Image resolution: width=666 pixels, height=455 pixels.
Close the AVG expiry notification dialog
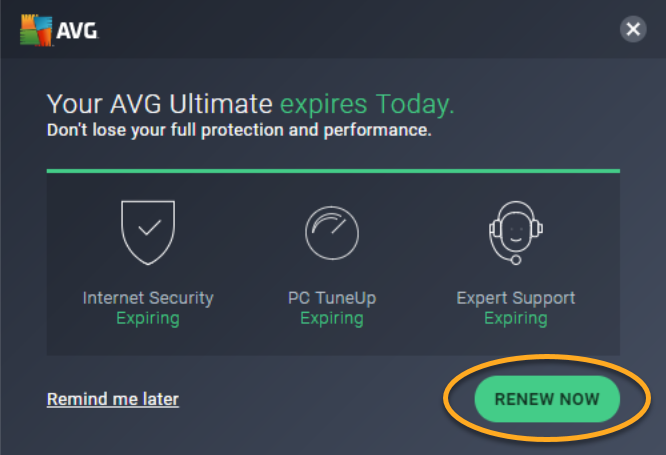(x=633, y=29)
